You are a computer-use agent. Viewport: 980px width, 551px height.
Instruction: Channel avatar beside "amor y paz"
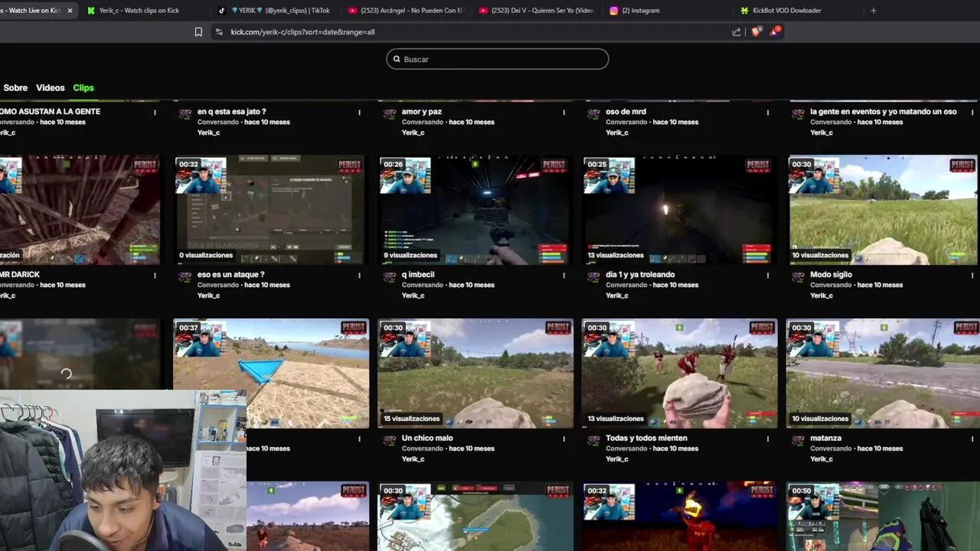point(389,114)
